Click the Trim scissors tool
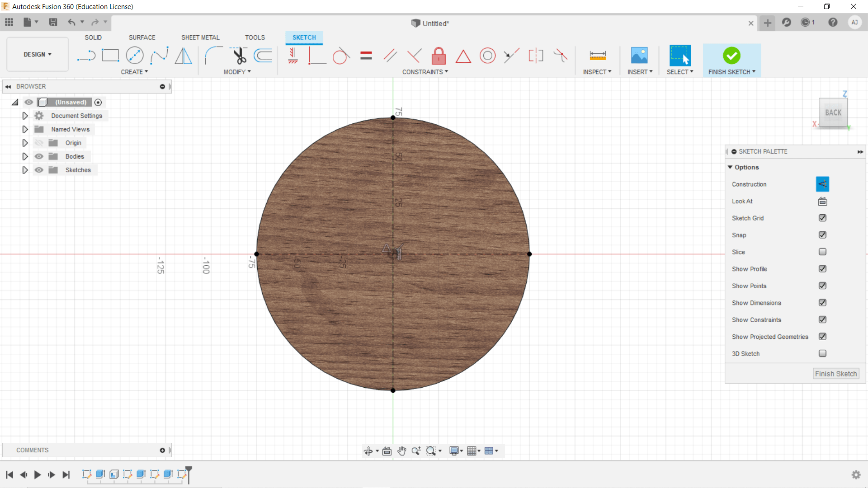This screenshot has width=868, height=488. [239, 56]
